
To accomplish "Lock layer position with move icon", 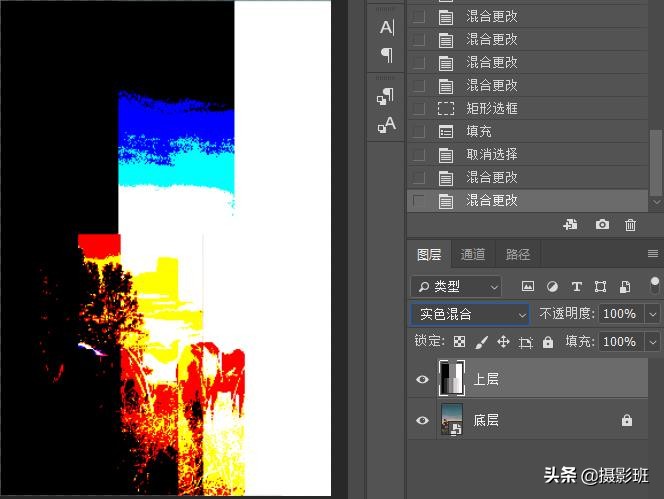I will [x=503, y=341].
